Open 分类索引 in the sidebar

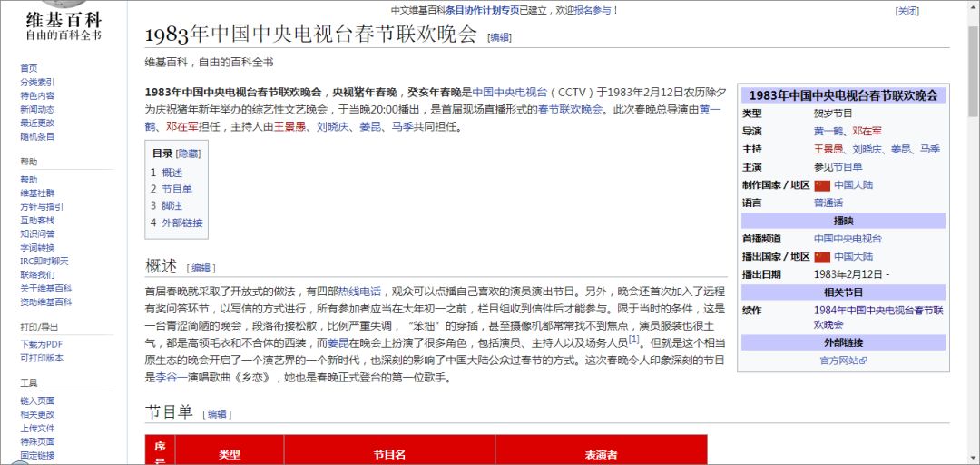point(37,82)
